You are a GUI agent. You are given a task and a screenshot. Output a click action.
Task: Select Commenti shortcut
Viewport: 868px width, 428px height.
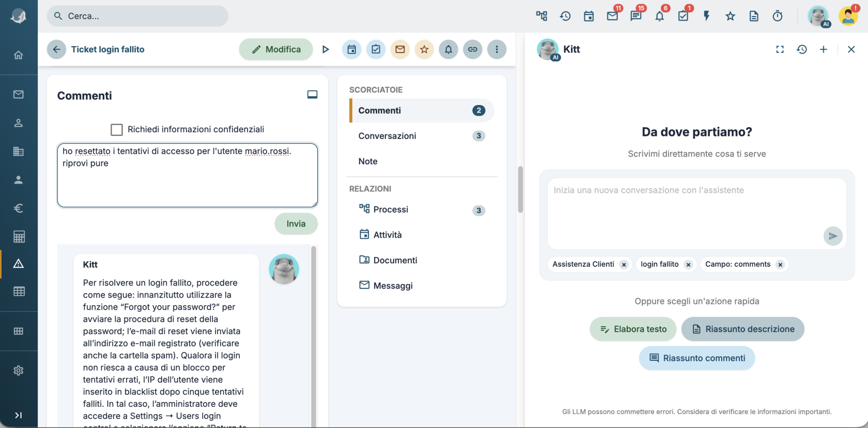point(422,111)
